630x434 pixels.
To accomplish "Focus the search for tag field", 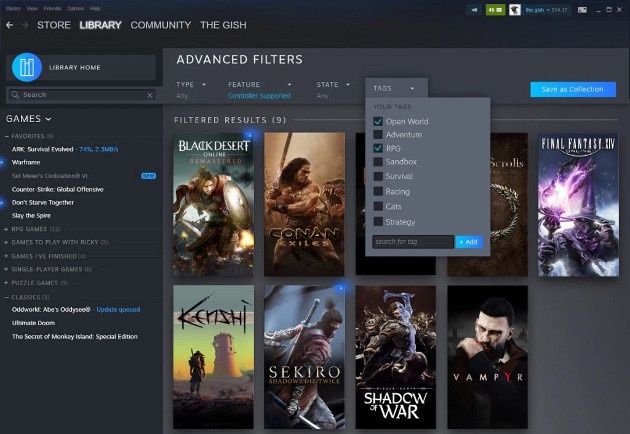I will pyautogui.click(x=413, y=242).
